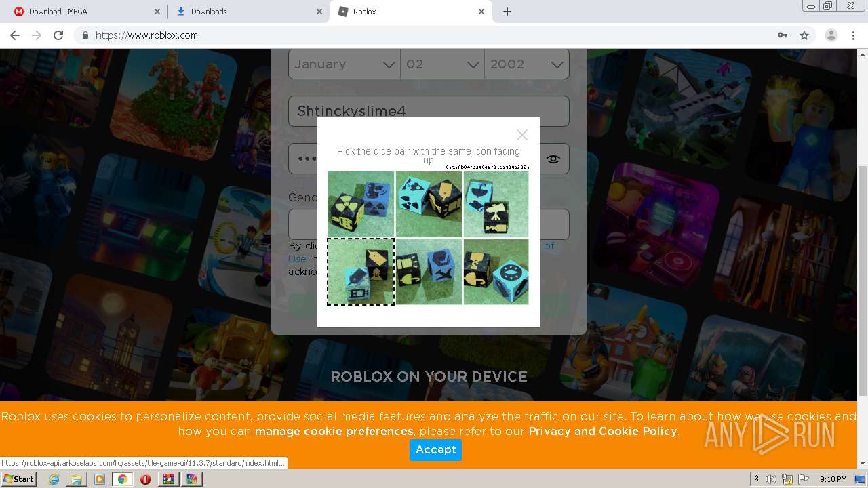Open a new tab with plus button
The width and height of the screenshot is (868, 488).
tap(507, 12)
